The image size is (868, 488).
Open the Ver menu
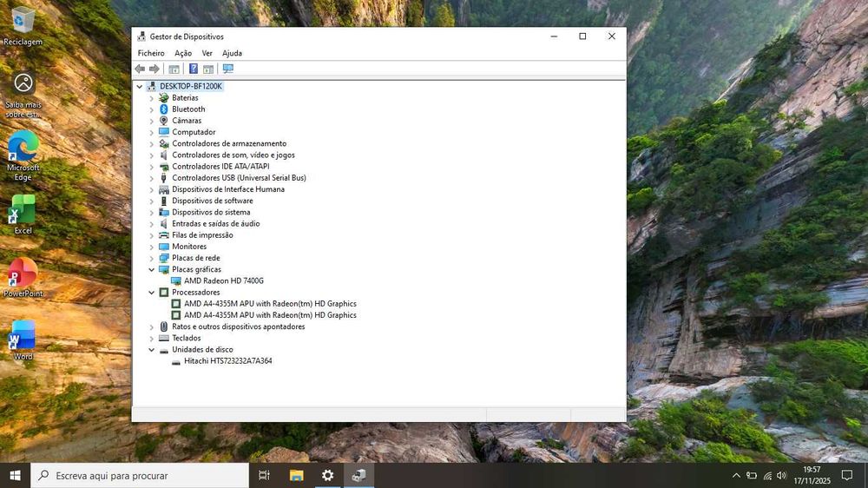(x=207, y=53)
